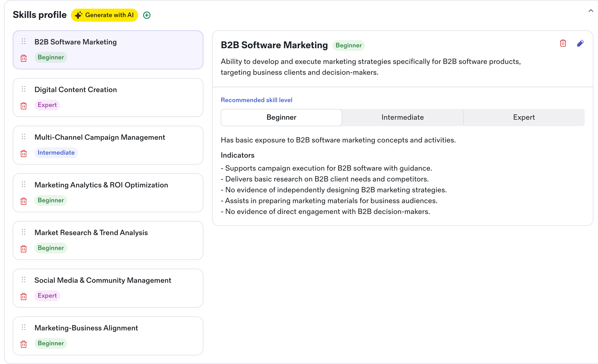The width and height of the screenshot is (598, 364).
Task: Open Multi-Channel Campaign Management skill
Action: pos(108,145)
